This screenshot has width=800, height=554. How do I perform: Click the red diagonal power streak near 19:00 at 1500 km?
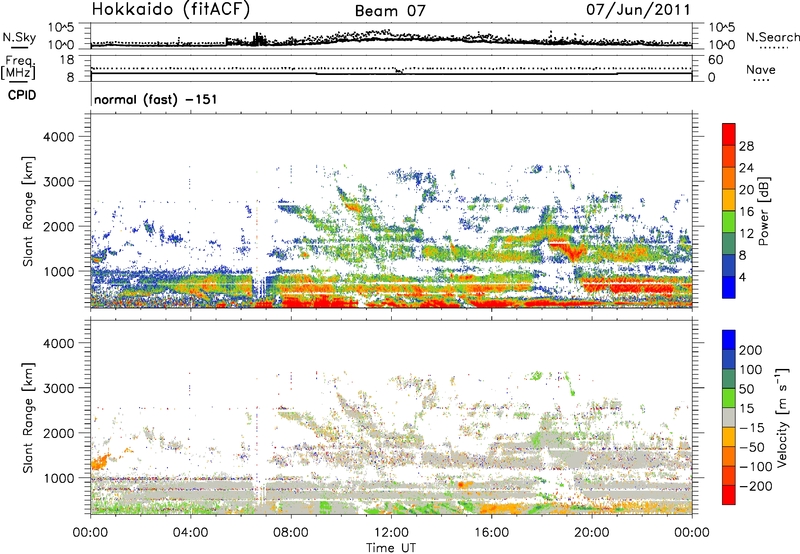569,250
